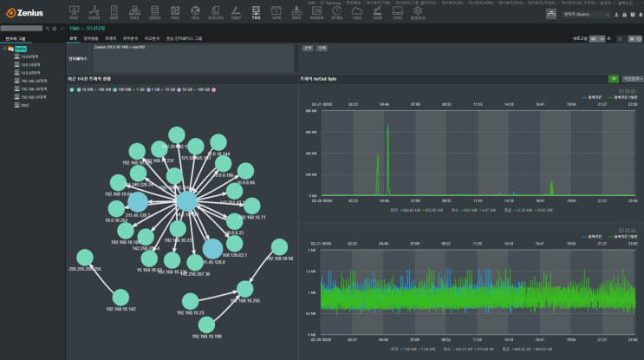Click the 선택 button beside the interface field

(x=308, y=49)
